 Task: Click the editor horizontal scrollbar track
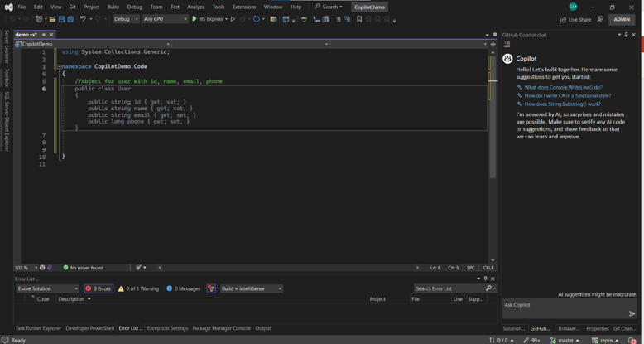click(289, 268)
